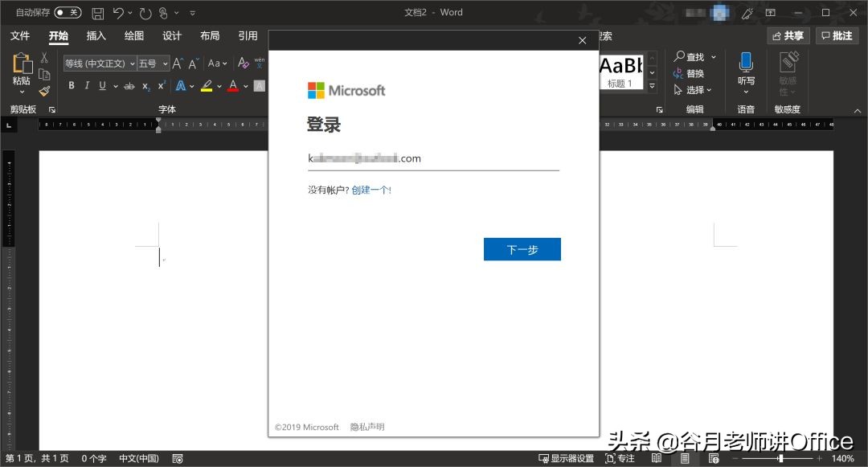Click the Touch/Mouse mode icon
This screenshot has width=868, height=467.
coord(163,13)
